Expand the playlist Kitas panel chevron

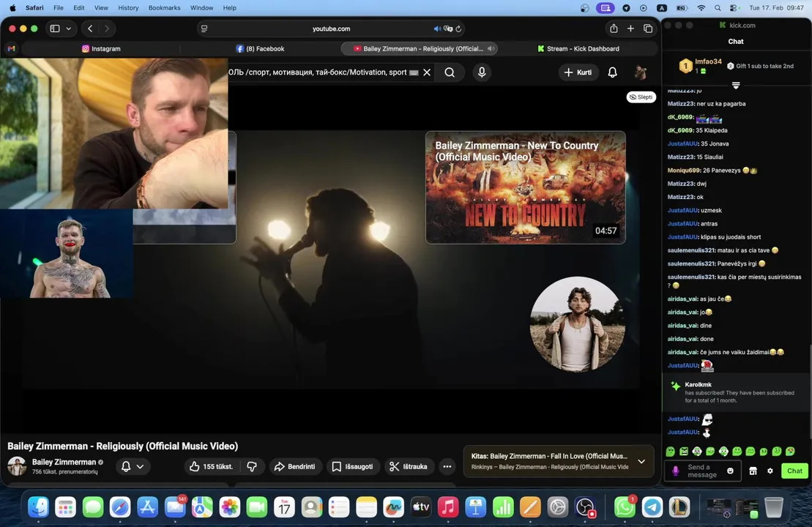coord(641,461)
